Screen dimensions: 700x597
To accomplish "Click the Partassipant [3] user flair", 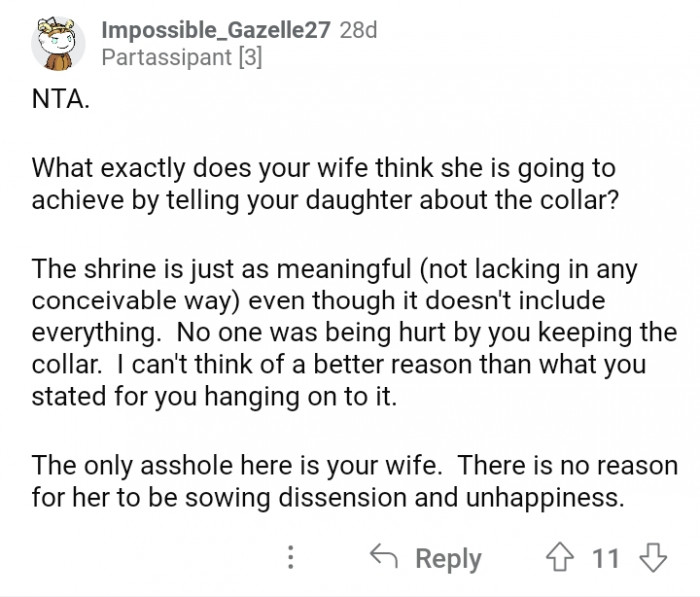I will pos(182,58).
